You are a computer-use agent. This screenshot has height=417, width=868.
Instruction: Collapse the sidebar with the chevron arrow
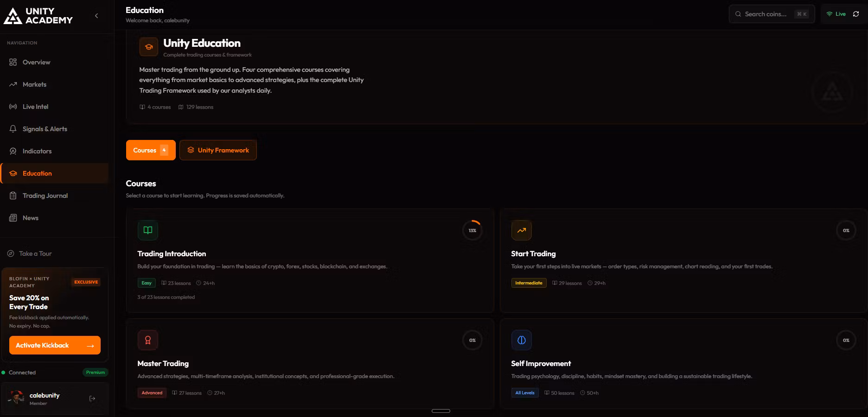pyautogui.click(x=96, y=16)
